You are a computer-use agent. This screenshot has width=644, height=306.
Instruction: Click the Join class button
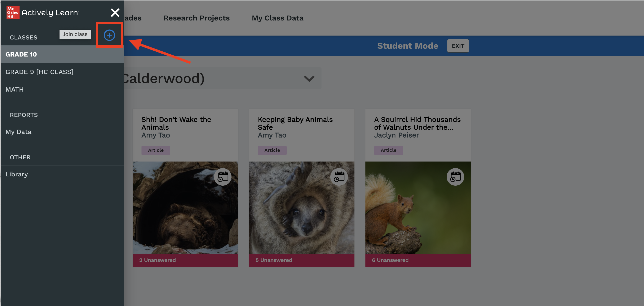[75, 34]
